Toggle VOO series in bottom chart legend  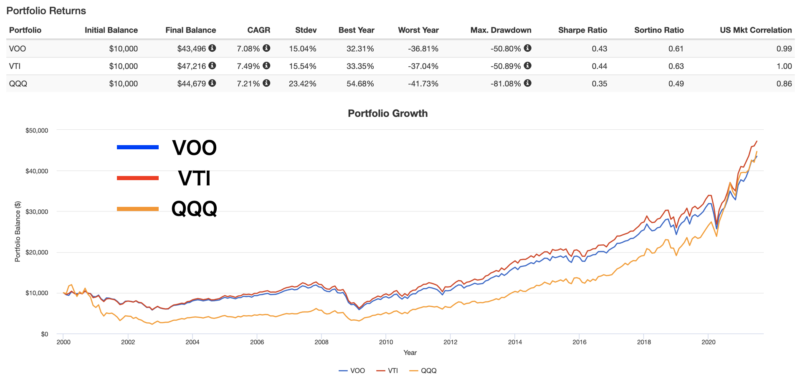point(352,371)
